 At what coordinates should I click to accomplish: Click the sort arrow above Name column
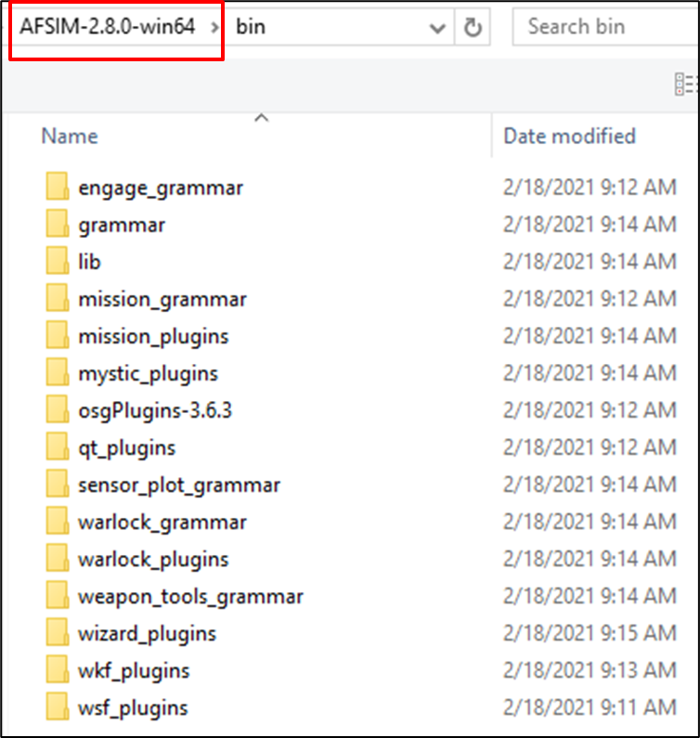coord(262,118)
